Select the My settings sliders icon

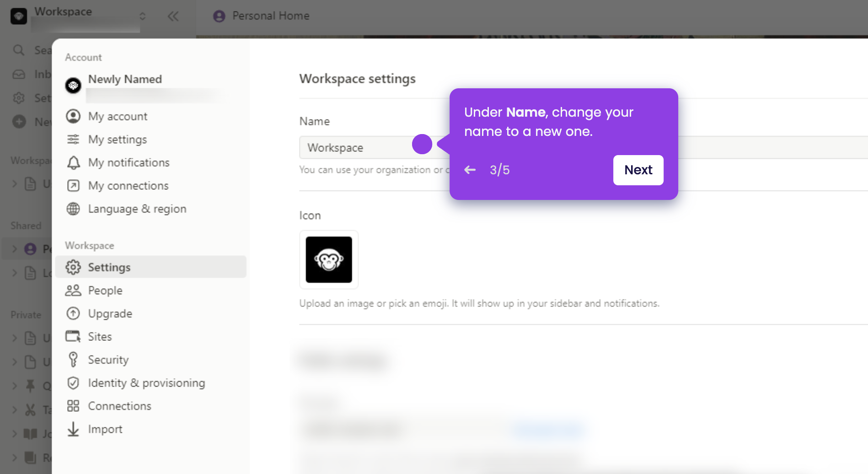point(73,140)
